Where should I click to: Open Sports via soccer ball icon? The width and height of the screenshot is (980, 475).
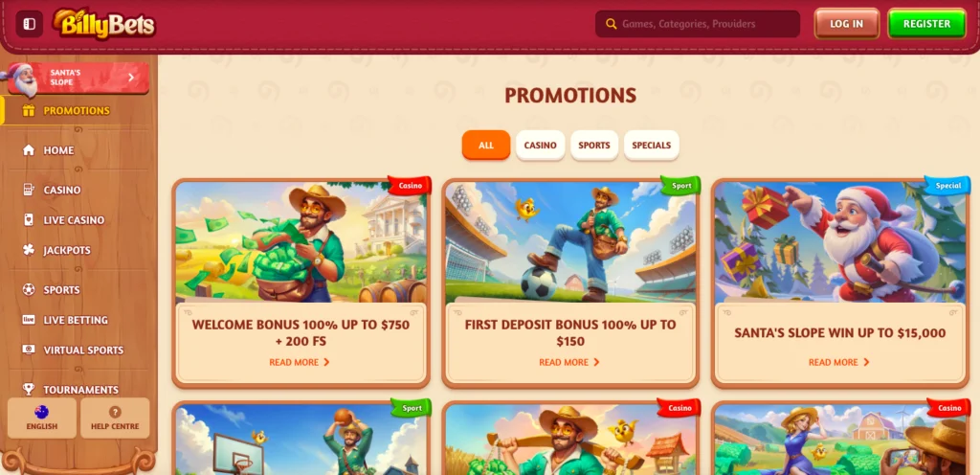[x=28, y=290]
